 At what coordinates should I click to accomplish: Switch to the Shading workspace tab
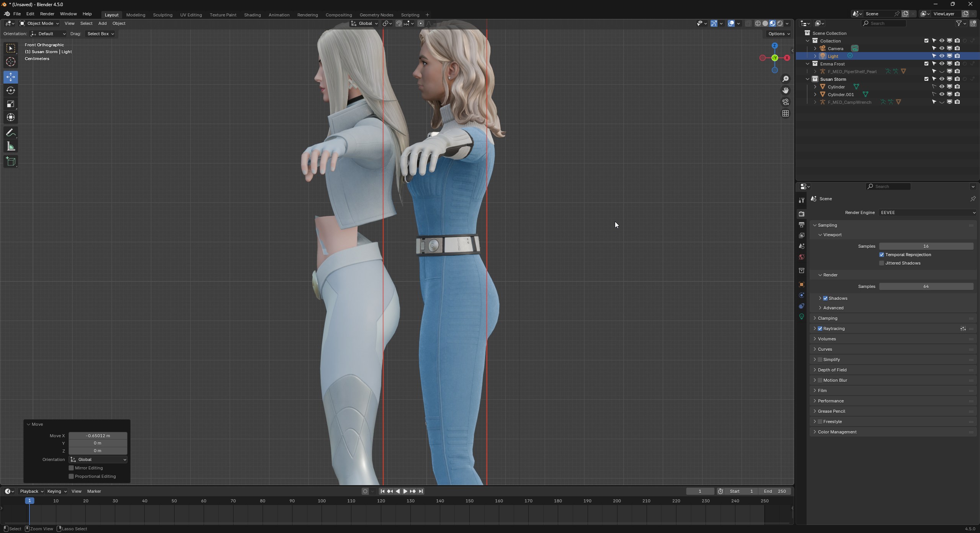click(x=252, y=15)
